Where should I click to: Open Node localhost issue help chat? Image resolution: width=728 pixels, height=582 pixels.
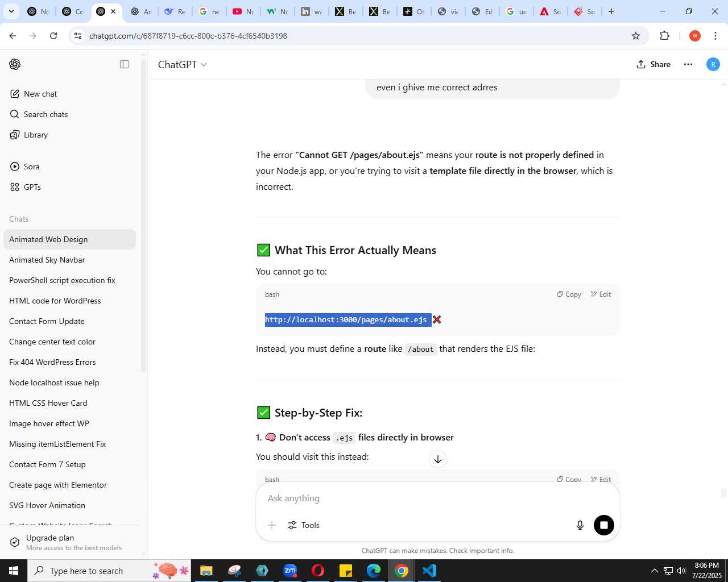pos(69,383)
